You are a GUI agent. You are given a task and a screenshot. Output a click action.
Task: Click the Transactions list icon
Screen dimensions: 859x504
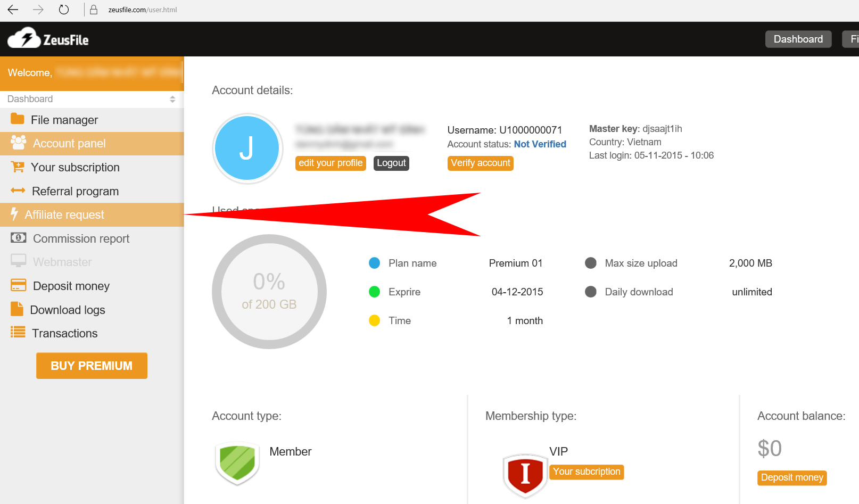coord(18,332)
